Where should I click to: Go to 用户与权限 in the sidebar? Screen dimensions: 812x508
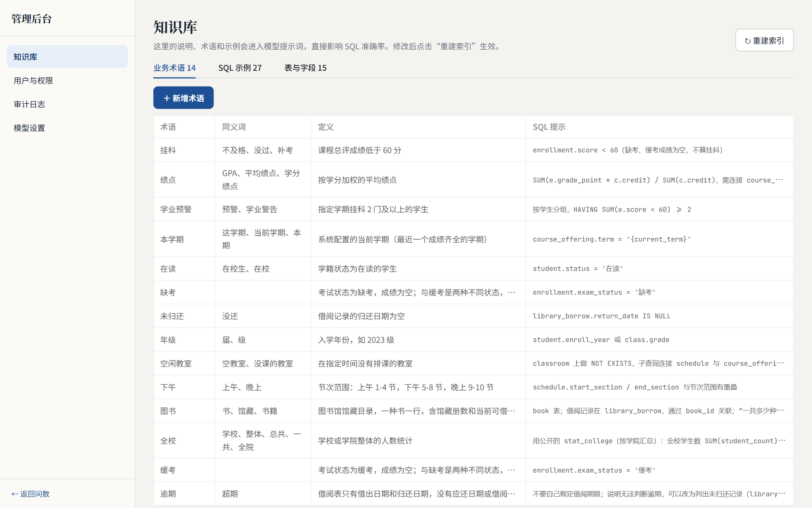[67, 81]
